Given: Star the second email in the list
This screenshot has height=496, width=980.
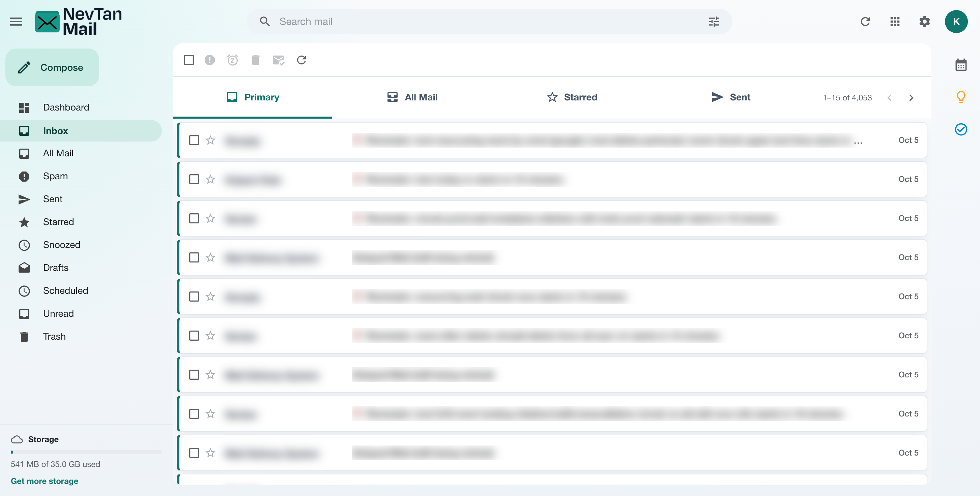Looking at the screenshot, I should (x=210, y=179).
